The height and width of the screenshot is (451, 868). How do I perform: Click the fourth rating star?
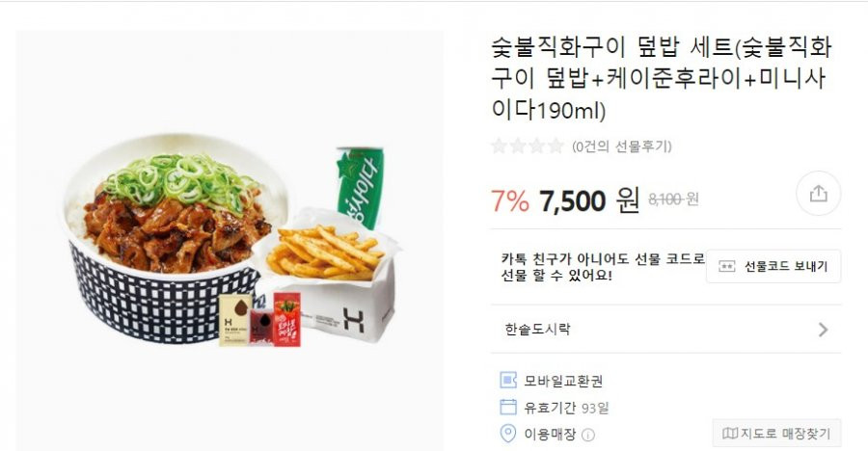point(556,146)
